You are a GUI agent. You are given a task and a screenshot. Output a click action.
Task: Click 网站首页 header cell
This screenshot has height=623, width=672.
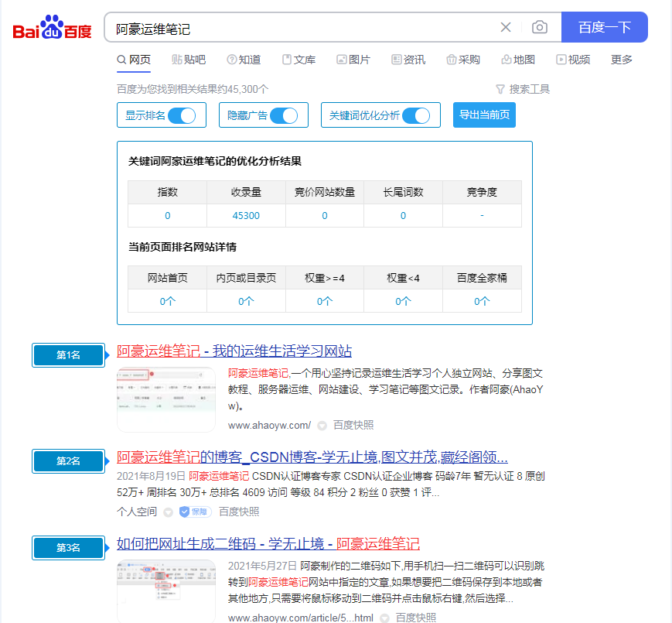(x=168, y=278)
